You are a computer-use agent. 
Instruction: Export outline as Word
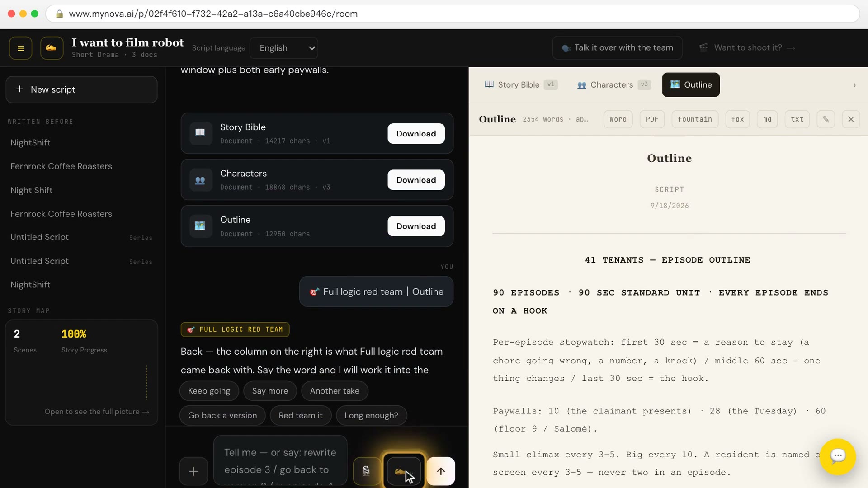(x=618, y=119)
